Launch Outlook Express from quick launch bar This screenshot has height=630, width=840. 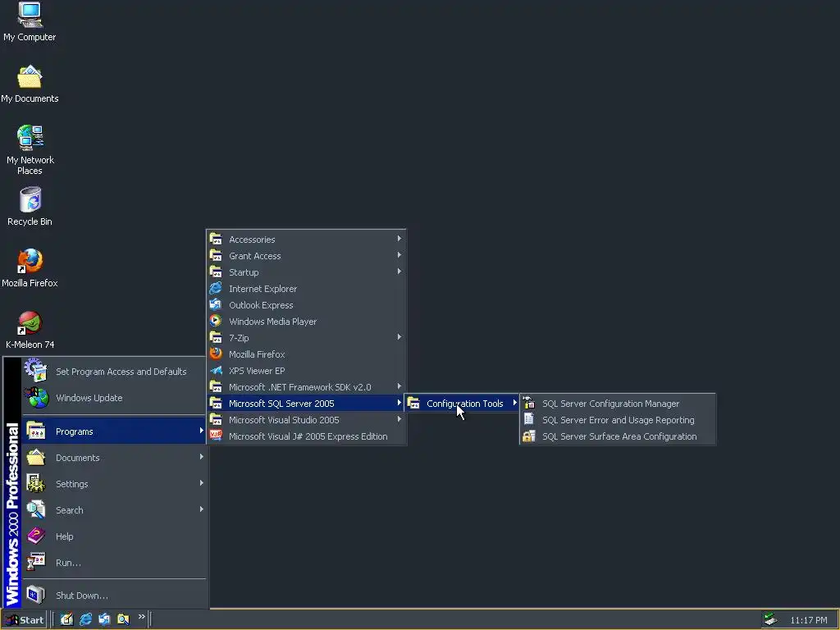[104, 619]
